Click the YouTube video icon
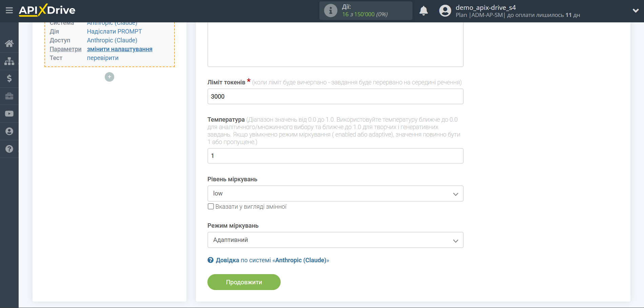Screen dimensions: 644x308 coord(9,114)
